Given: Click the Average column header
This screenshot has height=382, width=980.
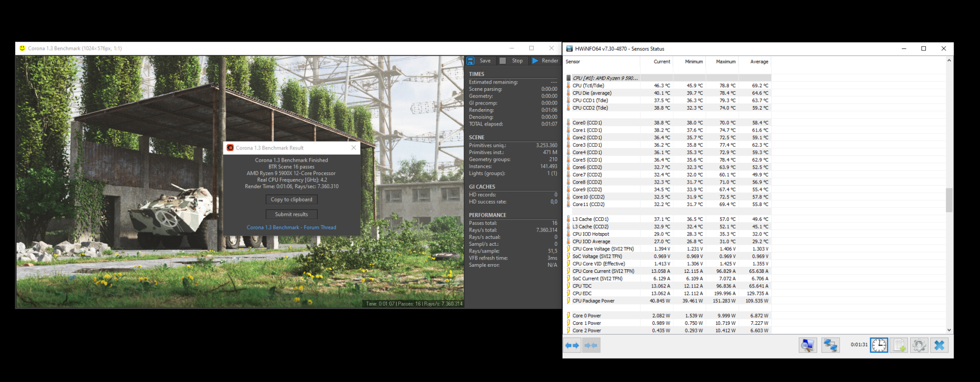Looking at the screenshot, I should (x=754, y=62).
